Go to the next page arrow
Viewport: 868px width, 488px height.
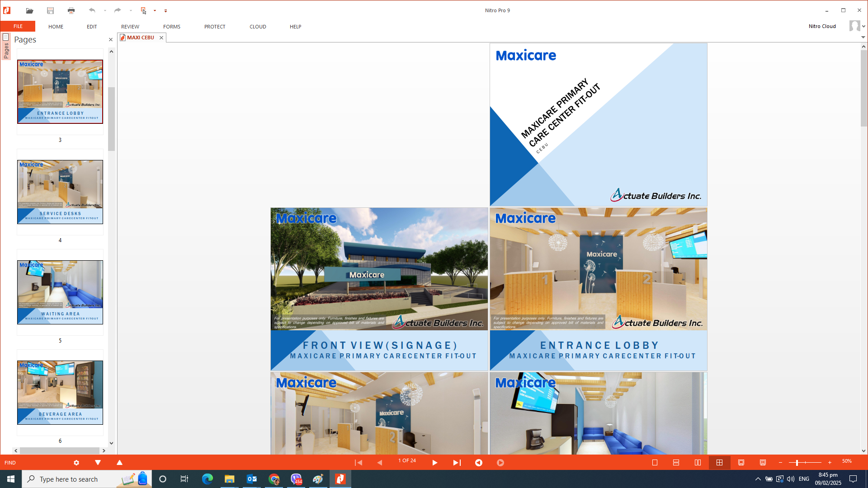(434, 463)
